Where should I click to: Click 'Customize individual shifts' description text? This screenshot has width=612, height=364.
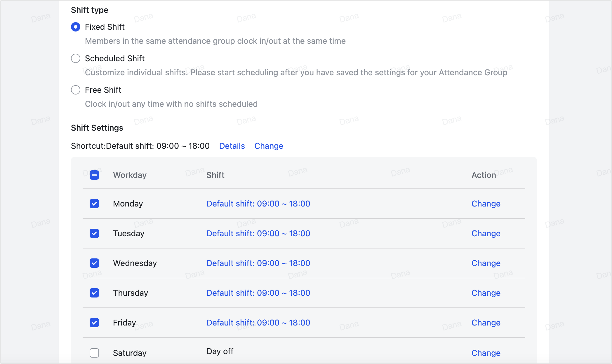[x=296, y=72]
